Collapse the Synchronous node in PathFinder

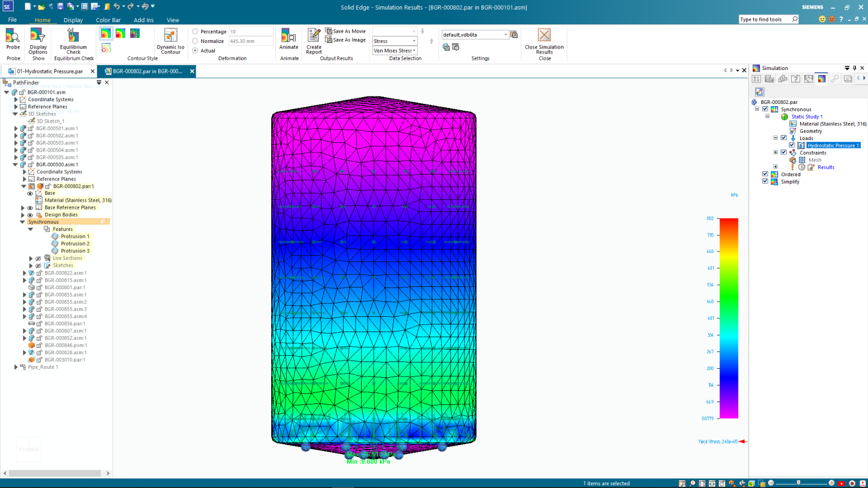[24, 221]
